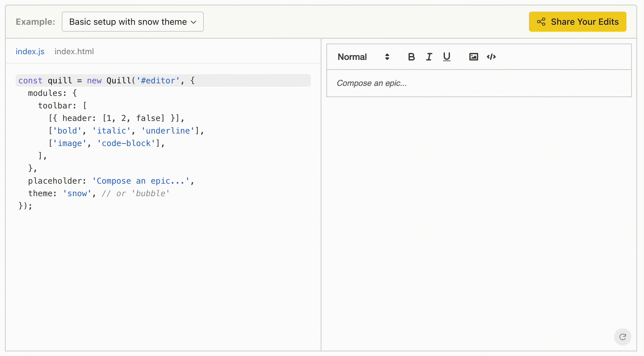This screenshot has width=644, height=356.
Task: Click the share icon on yellow button
Action: [x=541, y=22]
